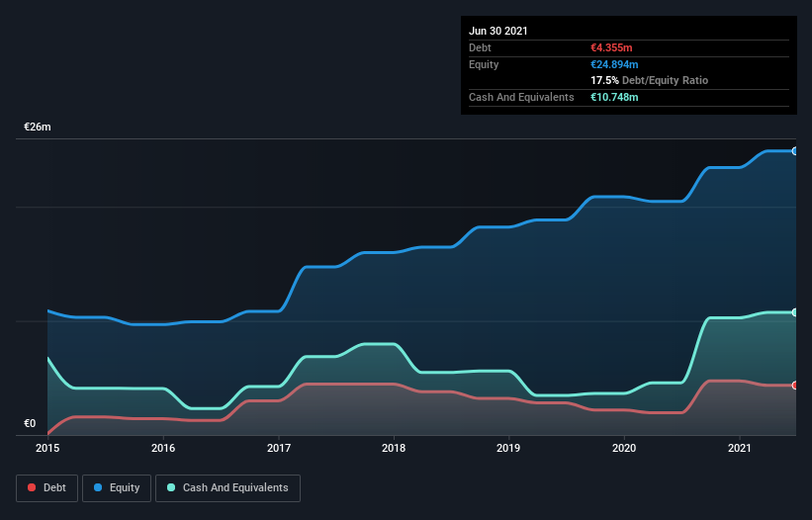Click the 2017 axis label
812x520 pixels.
click(279, 448)
